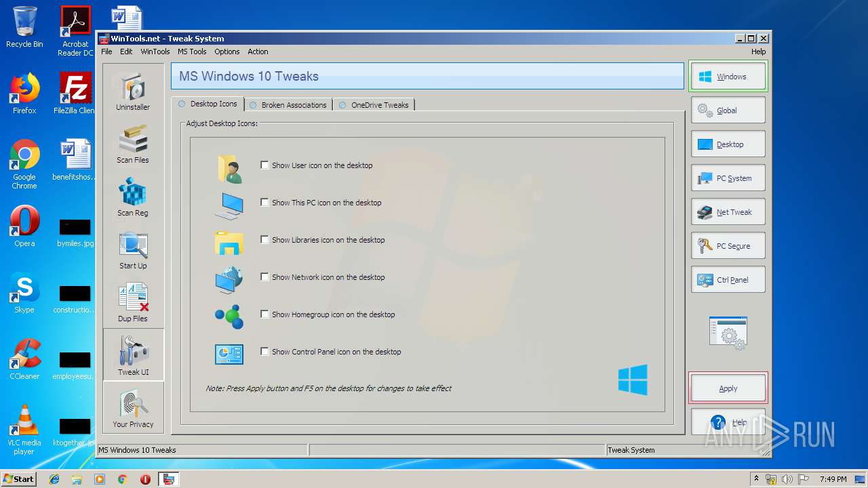Enable Show Network icon checkbox
Screen dimensions: 868x488
265,277
